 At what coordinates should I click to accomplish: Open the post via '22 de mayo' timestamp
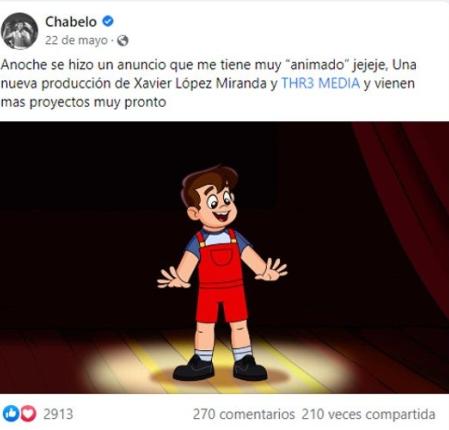[76, 40]
